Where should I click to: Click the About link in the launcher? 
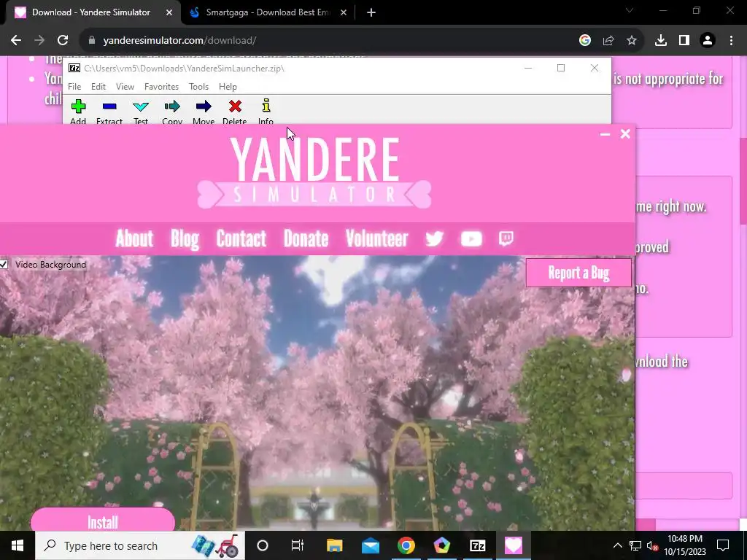(x=134, y=238)
